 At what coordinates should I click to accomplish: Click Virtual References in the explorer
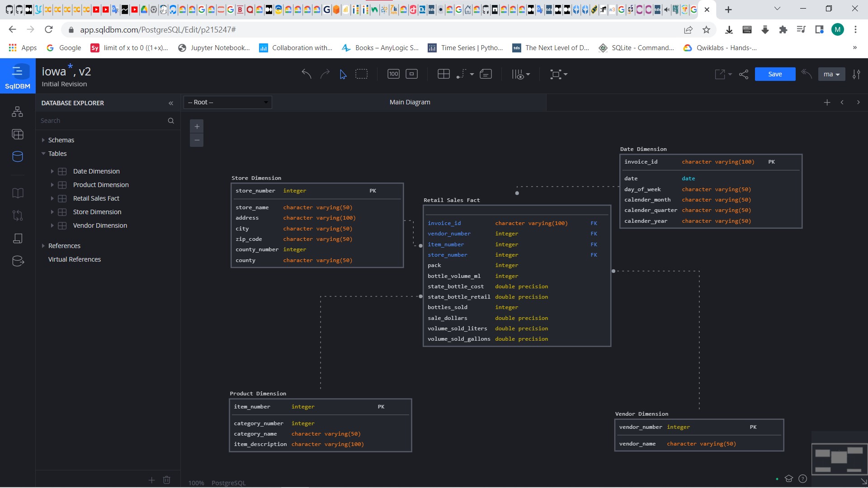(75, 259)
